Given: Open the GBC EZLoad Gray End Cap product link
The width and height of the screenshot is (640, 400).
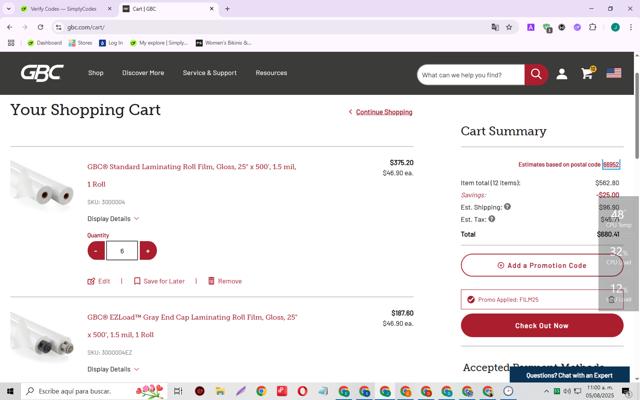Looking at the screenshot, I should point(192,326).
